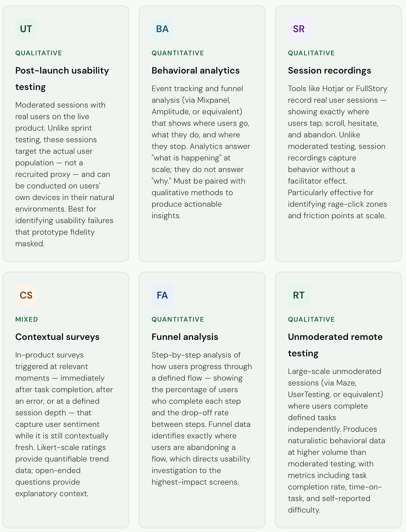
Task: Click the QUALITATIVE label above Session recordings
Action: click(312, 53)
